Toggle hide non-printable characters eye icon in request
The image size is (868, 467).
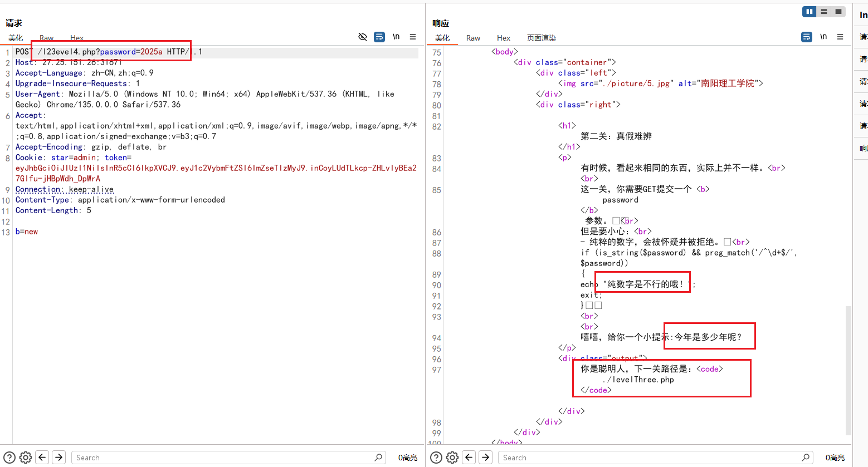pos(363,37)
